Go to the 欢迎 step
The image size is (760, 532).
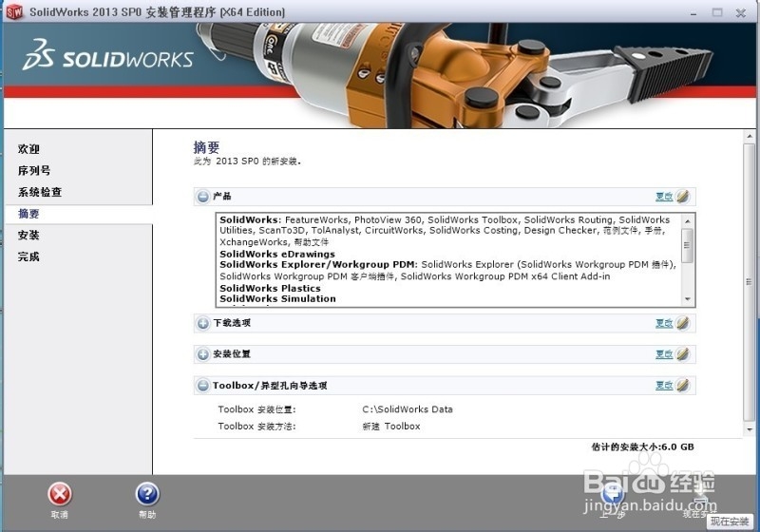pyautogui.click(x=28, y=149)
